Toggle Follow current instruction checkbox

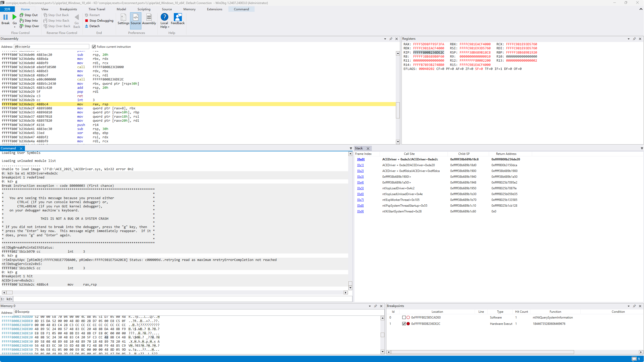tap(94, 47)
